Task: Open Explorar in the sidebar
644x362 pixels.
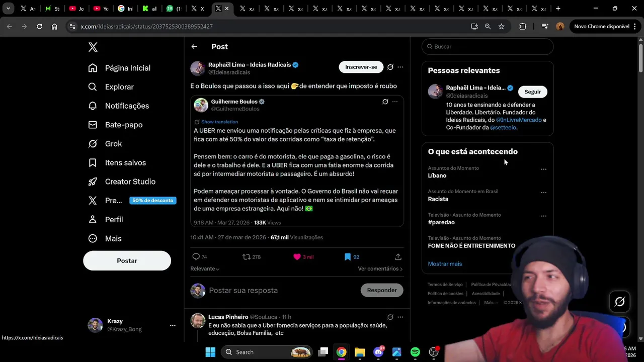Action: point(111,87)
